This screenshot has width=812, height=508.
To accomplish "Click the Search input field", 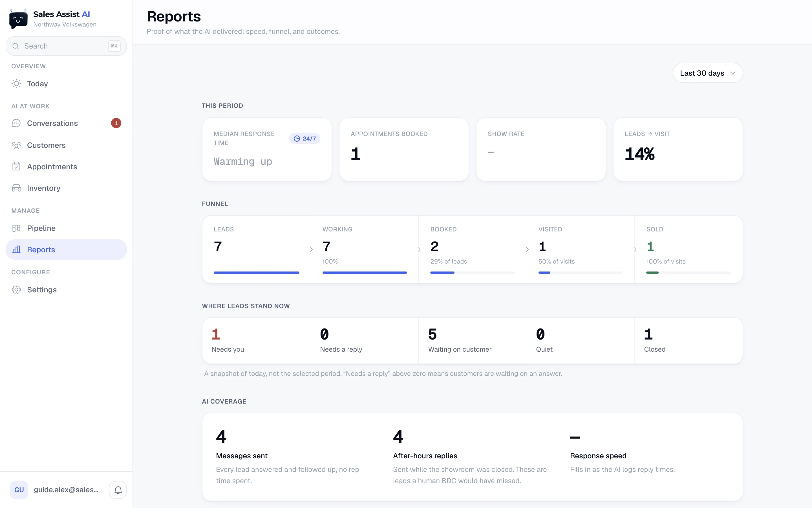I will click(66, 46).
